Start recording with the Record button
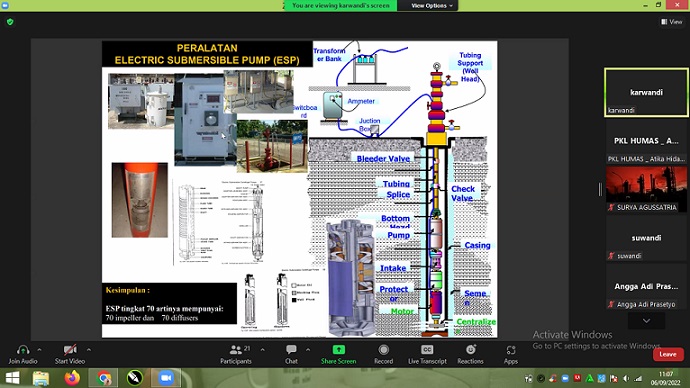 (383, 354)
